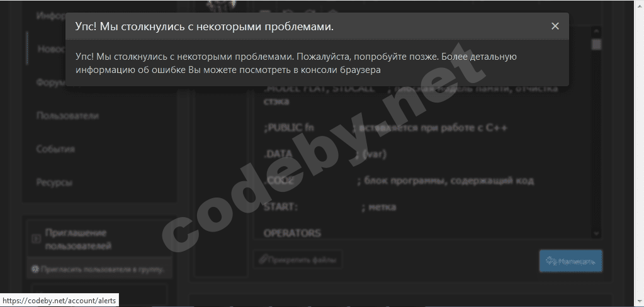The image size is (644, 307).
Task: Click the editor scrollbar thumb
Action: [596, 44]
